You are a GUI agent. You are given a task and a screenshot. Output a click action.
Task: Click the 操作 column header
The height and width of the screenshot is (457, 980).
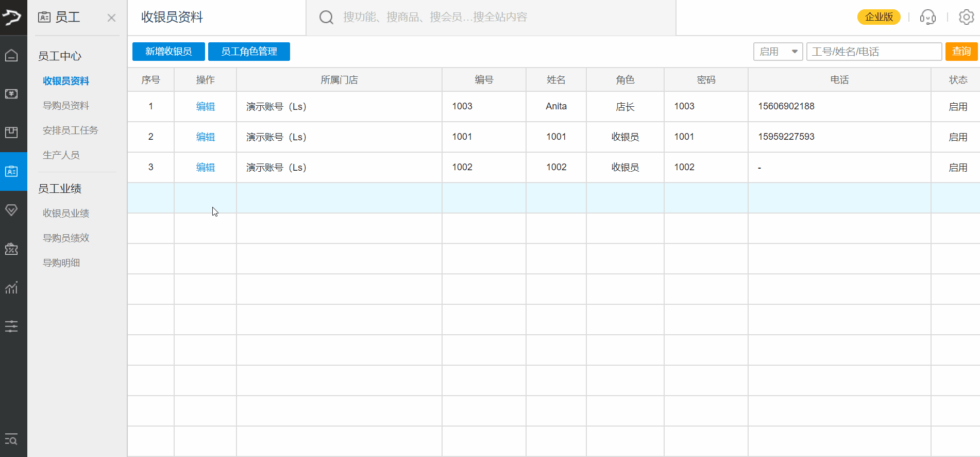pos(205,80)
